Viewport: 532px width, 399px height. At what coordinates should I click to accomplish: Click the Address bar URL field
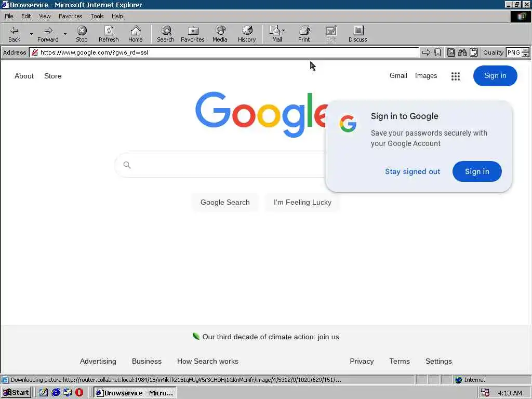coord(224,52)
